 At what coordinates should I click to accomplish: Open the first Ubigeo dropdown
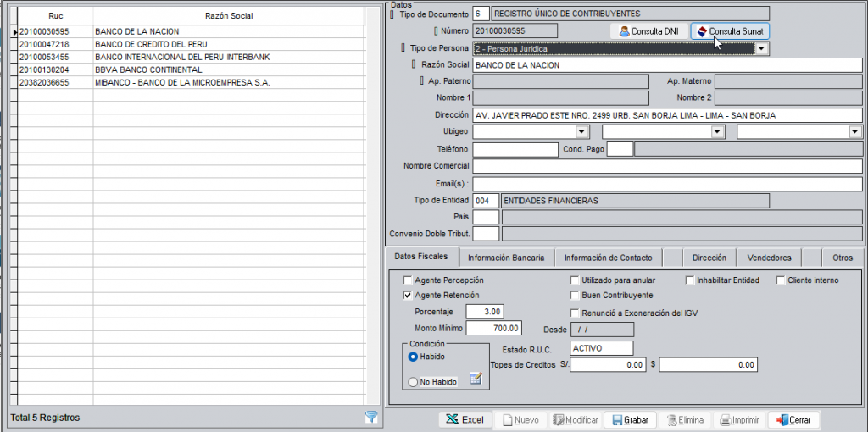coord(581,131)
